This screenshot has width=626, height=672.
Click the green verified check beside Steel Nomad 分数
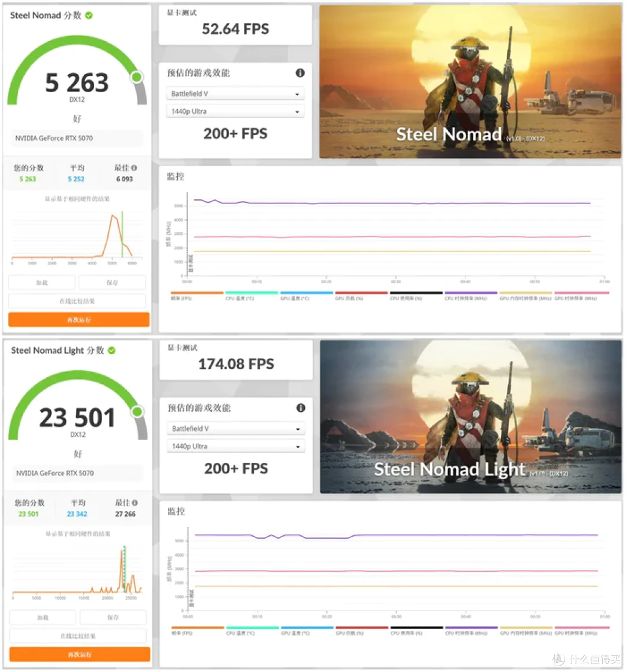point(89,16)
